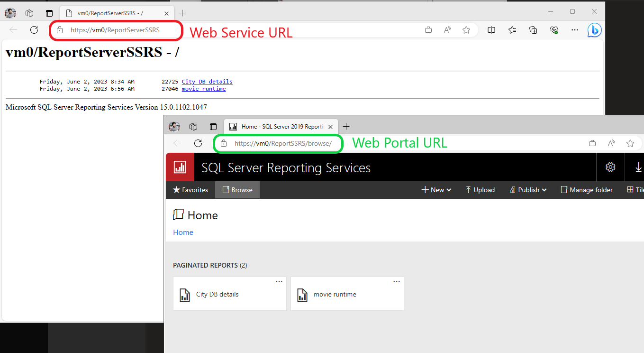Open the workspaces icon in the front SSRS window
The height and width of the screenshot is (353, 644).
[193, 127]
